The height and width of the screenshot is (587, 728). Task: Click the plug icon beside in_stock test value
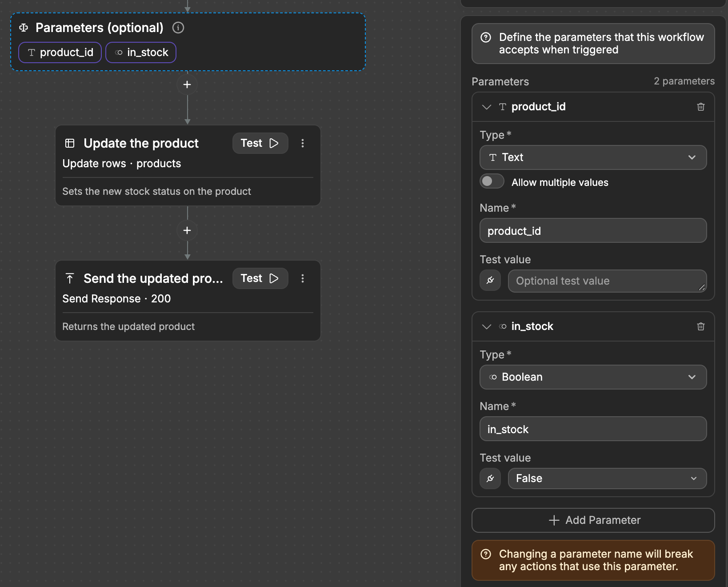point(490,478)
